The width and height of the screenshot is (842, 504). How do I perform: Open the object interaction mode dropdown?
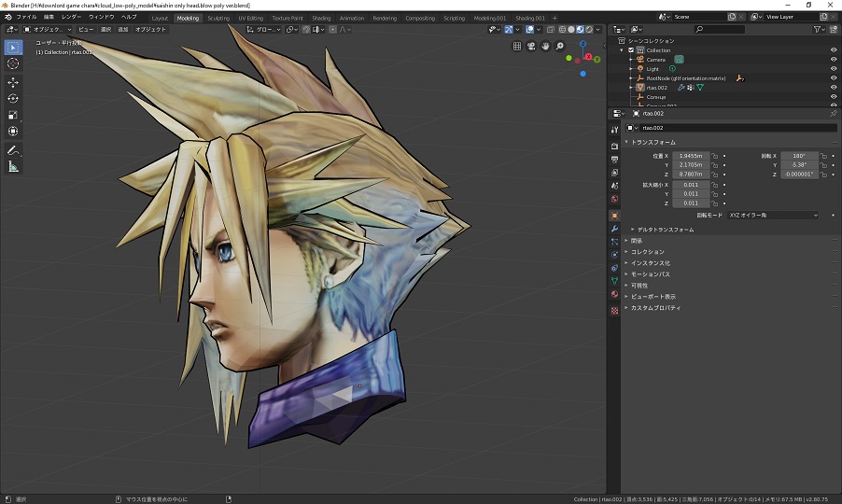(48, 30)
